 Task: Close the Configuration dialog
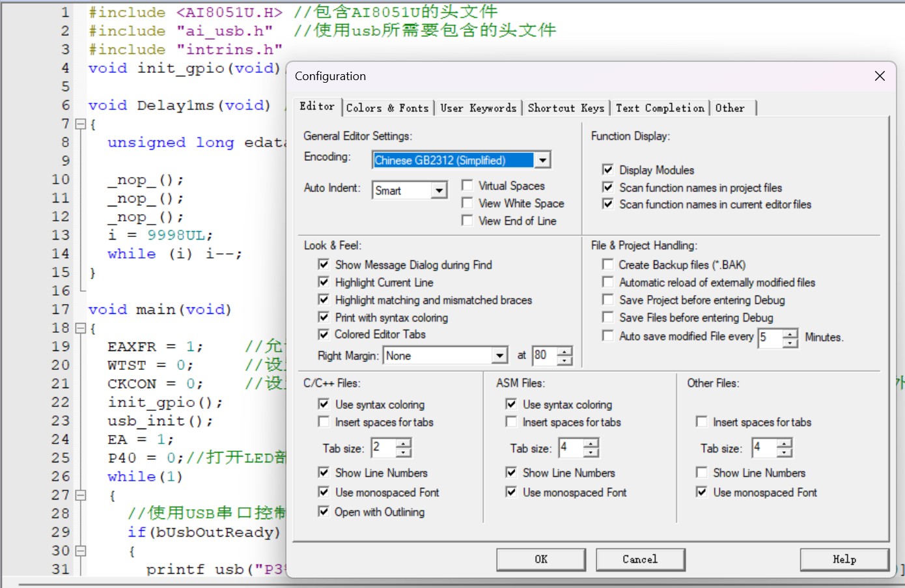tap(880, 76)
